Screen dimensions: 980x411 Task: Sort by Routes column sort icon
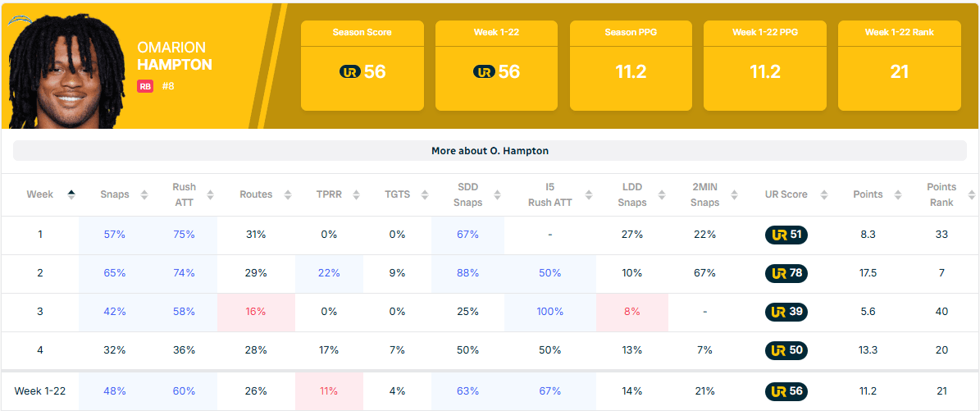[288, 194]
